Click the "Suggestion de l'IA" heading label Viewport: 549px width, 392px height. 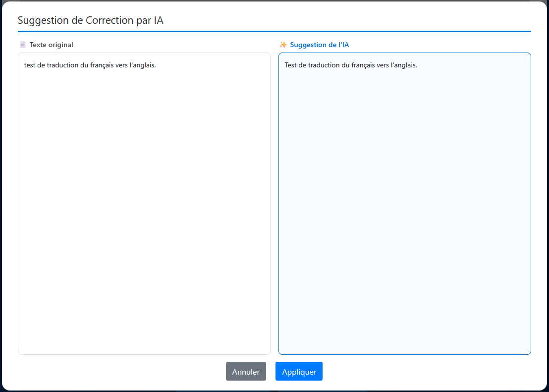(x=320, y=45)
